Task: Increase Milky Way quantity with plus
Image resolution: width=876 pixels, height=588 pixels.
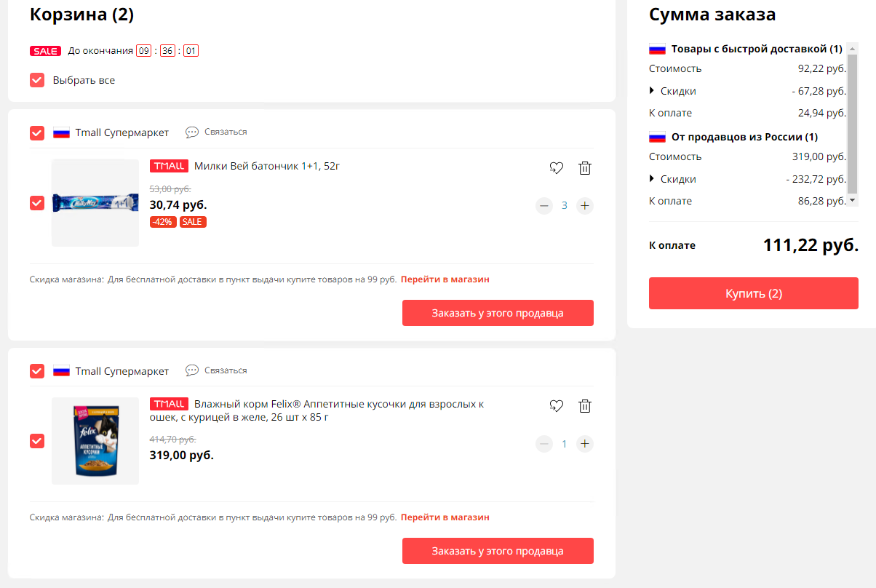Action: tap(585, 206)
